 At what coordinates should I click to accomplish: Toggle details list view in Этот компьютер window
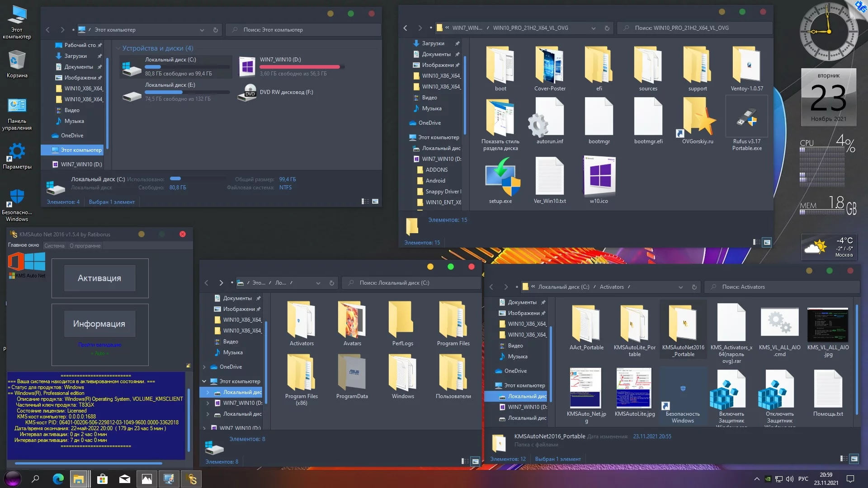(365, 202)
